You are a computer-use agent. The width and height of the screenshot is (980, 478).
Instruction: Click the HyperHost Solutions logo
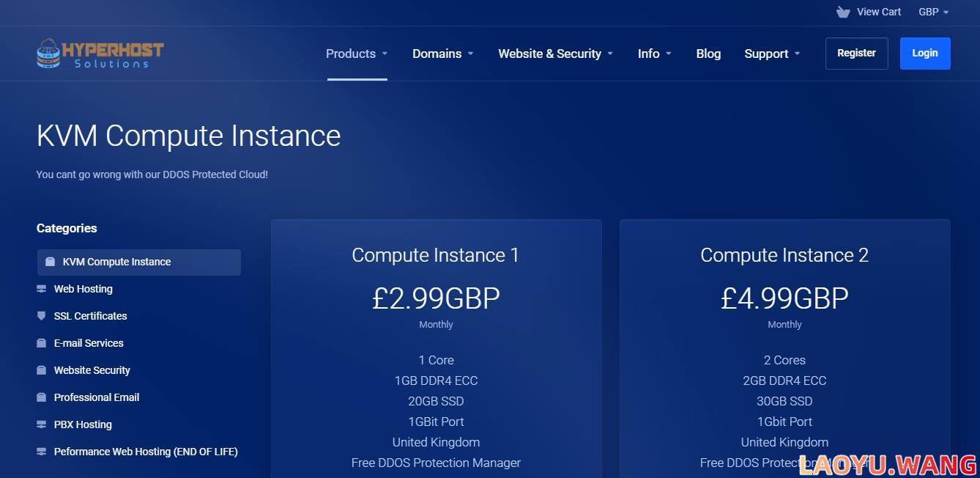[x=100, y=54]
